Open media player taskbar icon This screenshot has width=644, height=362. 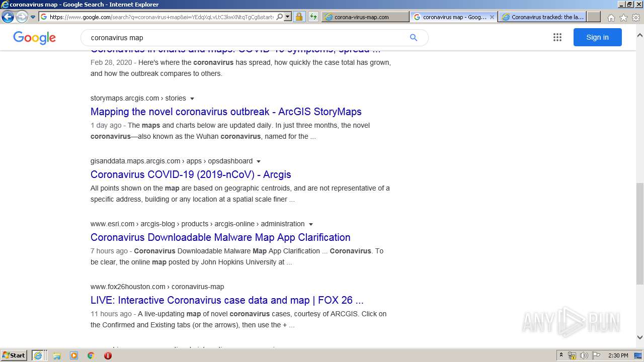point(74,355)
